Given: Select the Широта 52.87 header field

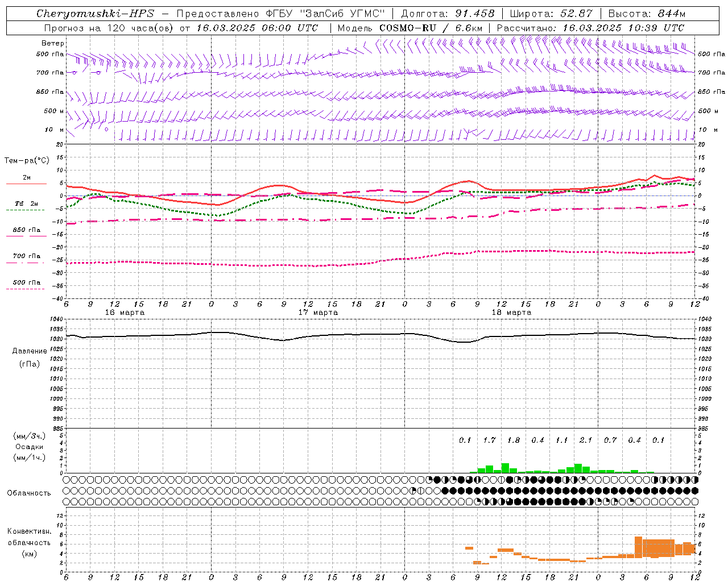Looking at the screenshot, I should point(551,14).
